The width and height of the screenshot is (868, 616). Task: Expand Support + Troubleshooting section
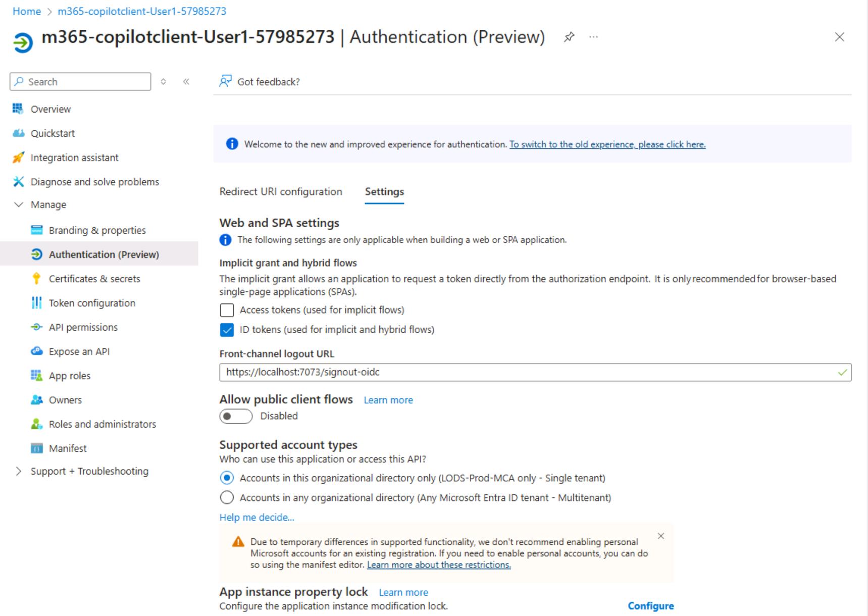point(19,471)
